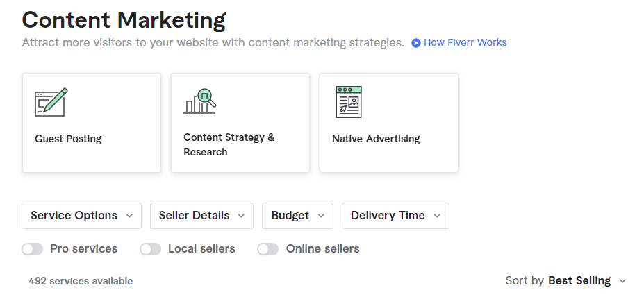
Task: Click the play icon beside How Fiverr Works
Action: [x=416, y=42]
